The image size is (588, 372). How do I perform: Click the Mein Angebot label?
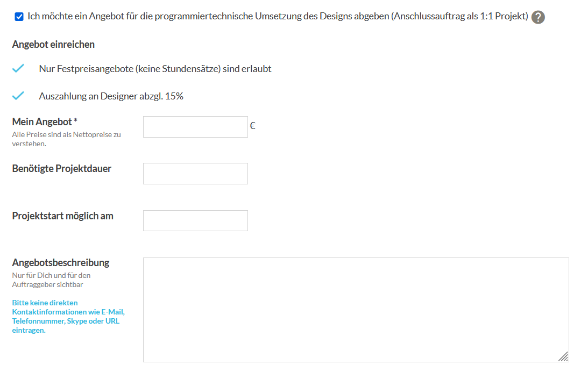tap(45, 121)
